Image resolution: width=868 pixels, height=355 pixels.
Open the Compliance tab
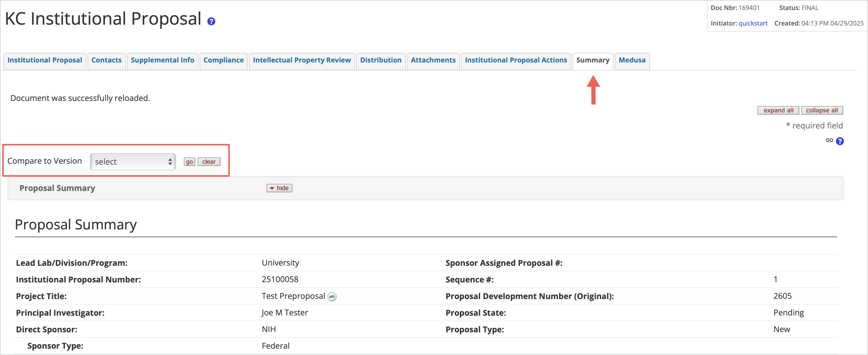223,60
